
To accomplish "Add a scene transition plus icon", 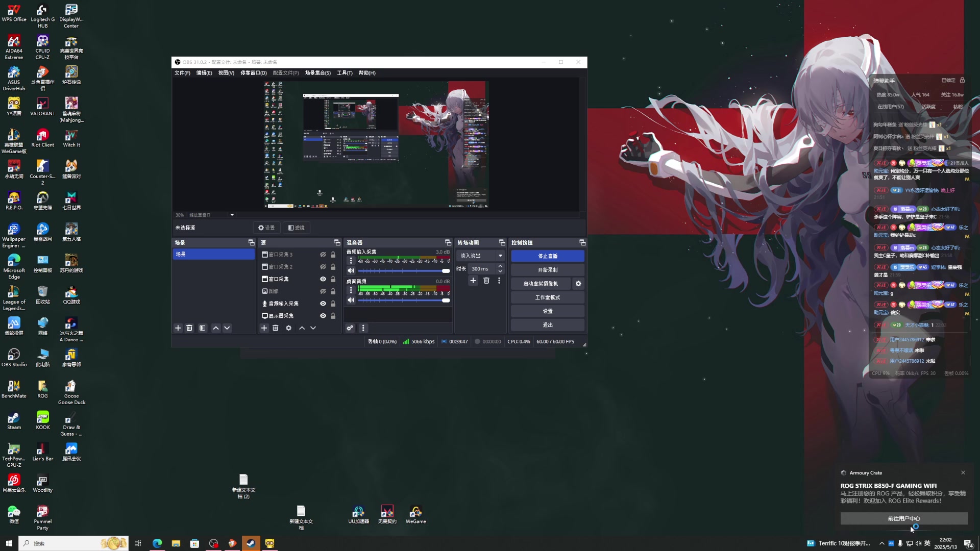I will [x=473, y=281].
